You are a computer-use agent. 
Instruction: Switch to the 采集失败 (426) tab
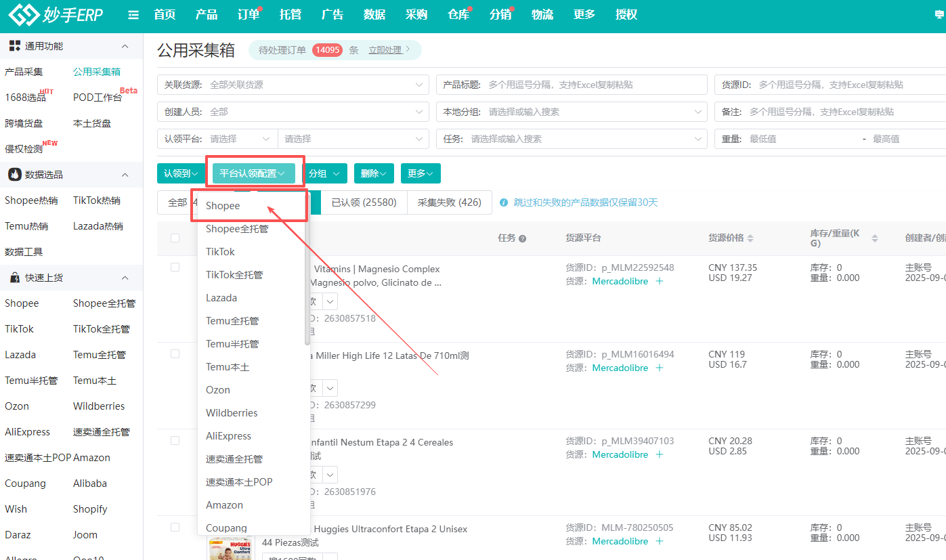[450, 202]
